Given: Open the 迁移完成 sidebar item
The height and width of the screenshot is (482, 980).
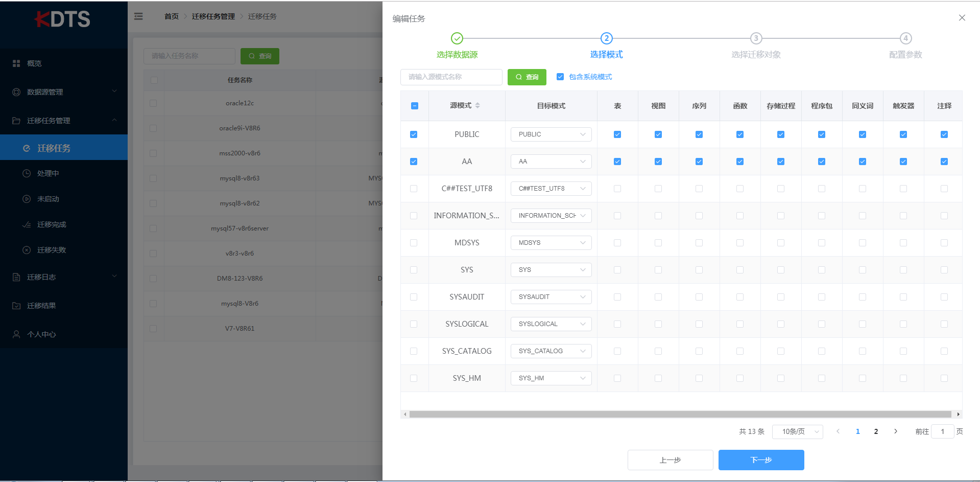Looking at the screenshot, I should (64, 224).
